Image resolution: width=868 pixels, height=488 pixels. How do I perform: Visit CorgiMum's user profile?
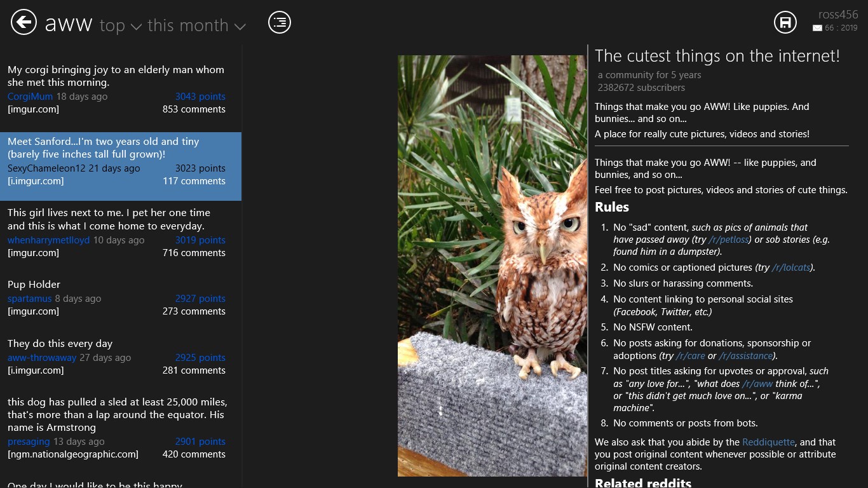point(31,97)
